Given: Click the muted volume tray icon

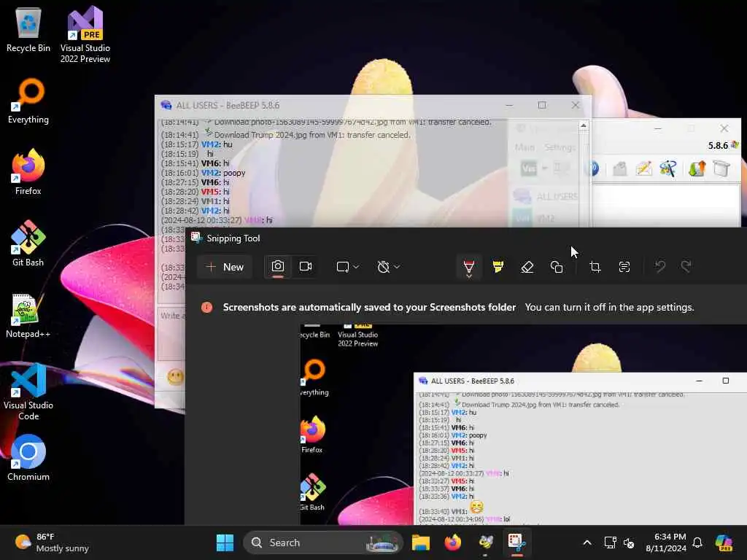Looking at the screenshot, I should click(x=629, y=542).
